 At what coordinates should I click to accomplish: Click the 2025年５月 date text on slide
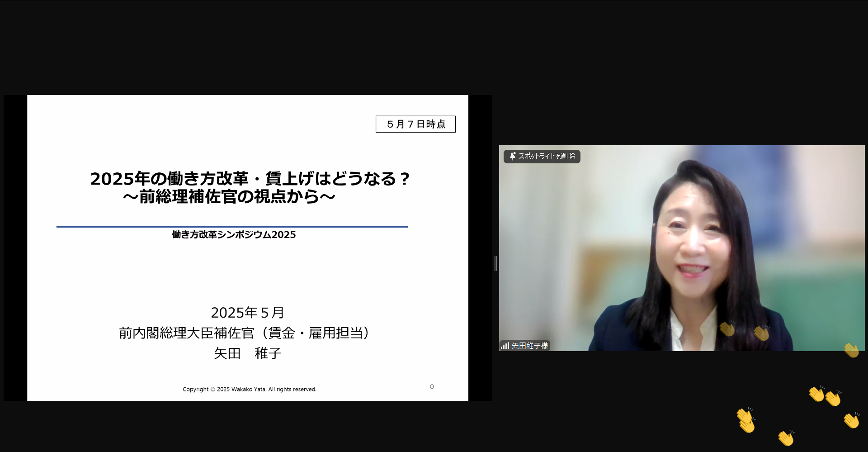tap(247, 312)
